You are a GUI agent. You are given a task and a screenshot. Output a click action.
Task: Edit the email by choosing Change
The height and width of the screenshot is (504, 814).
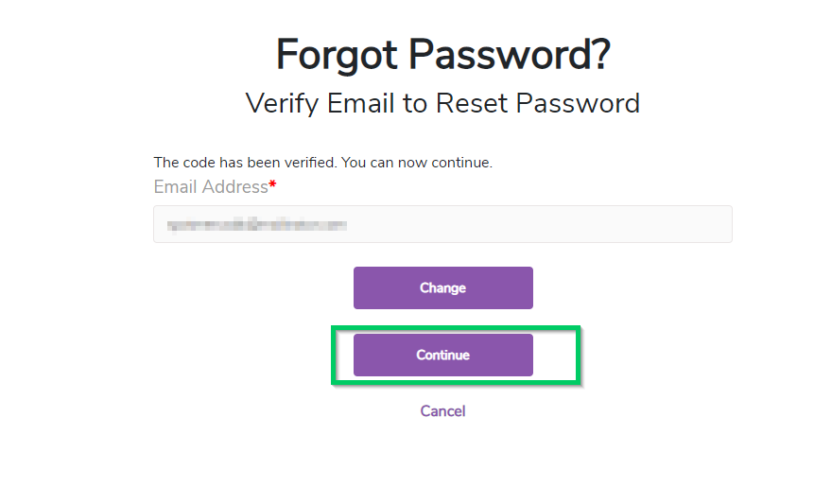442,288
